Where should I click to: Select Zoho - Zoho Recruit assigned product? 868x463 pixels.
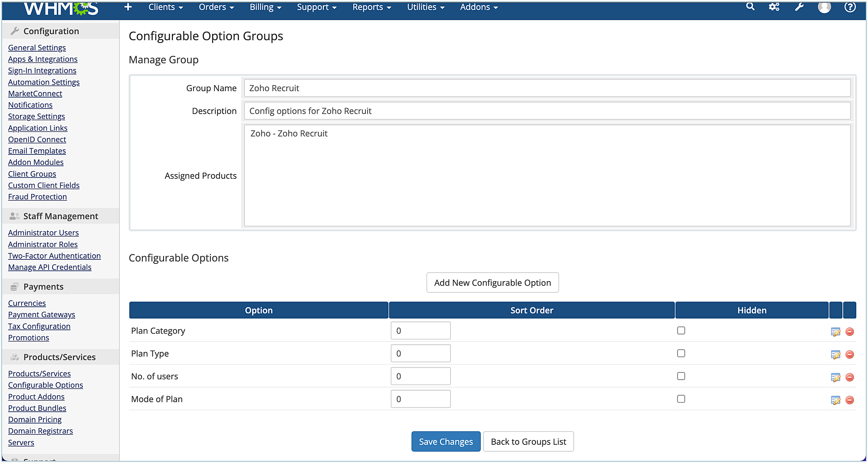(289, 134)
